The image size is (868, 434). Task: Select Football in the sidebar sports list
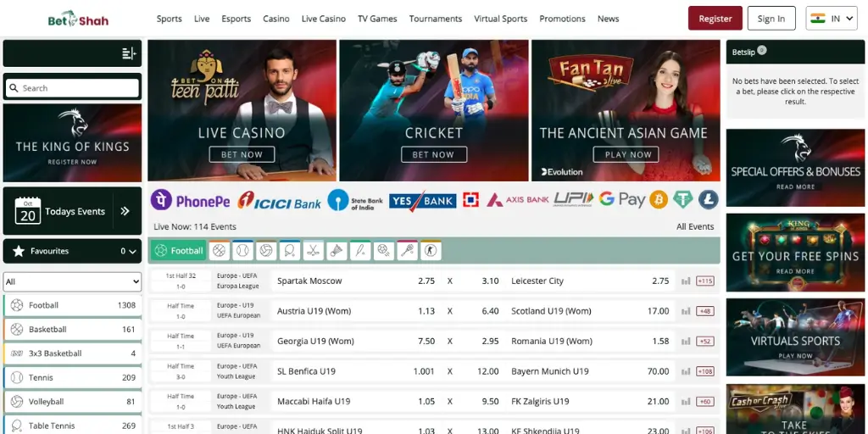pos(73,305)
